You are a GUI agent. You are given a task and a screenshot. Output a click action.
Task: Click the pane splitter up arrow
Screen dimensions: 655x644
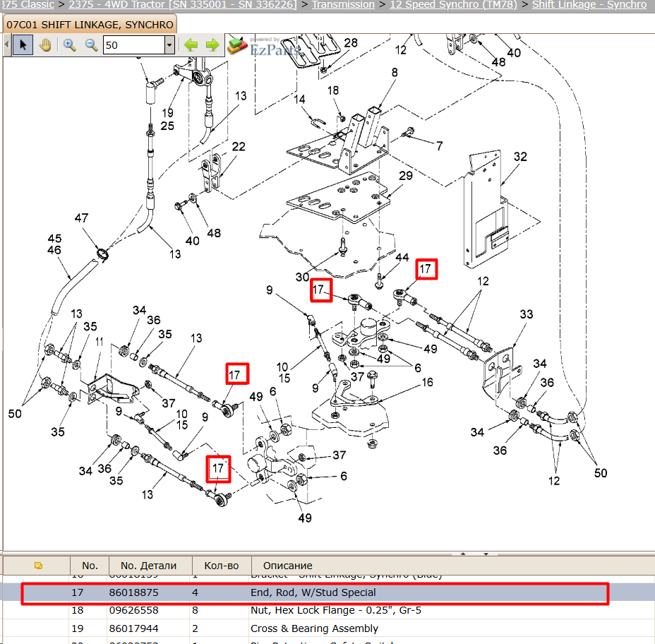463,554
